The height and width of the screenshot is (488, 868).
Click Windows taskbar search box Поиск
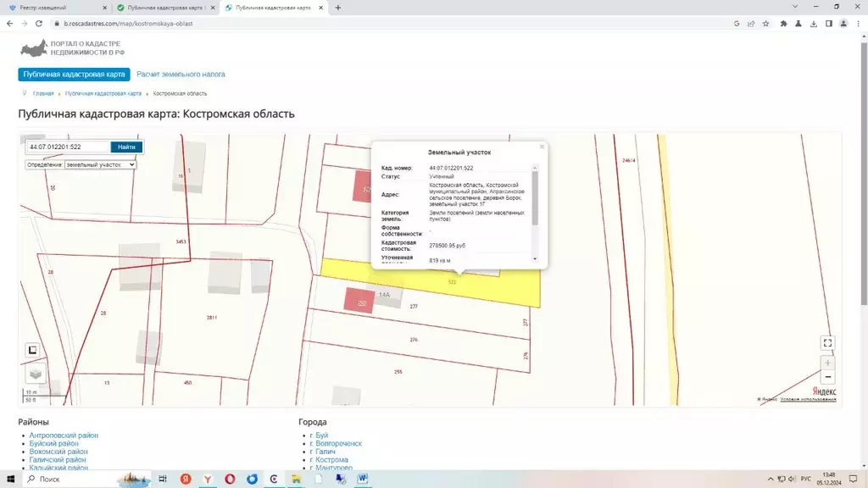[86, 480]
